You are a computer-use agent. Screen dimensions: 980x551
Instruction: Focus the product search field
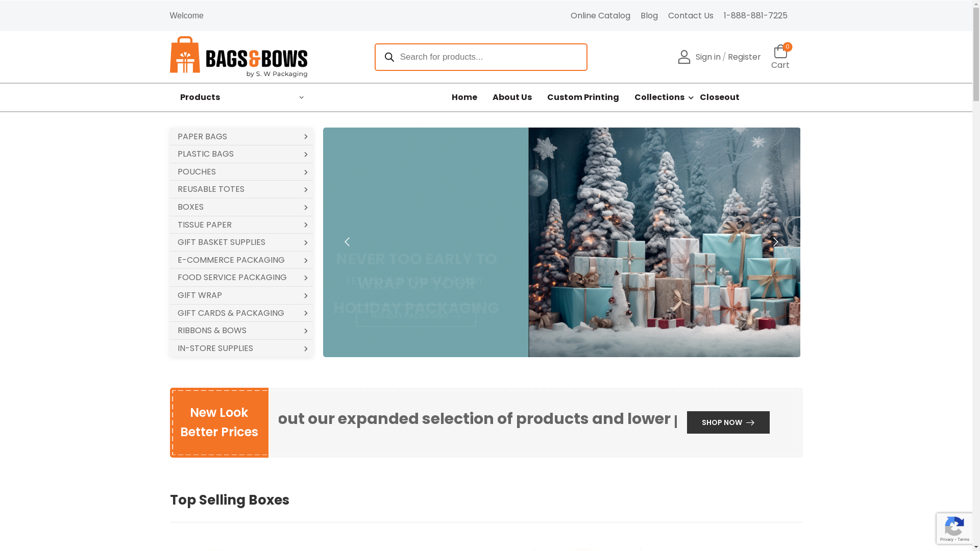490,57
